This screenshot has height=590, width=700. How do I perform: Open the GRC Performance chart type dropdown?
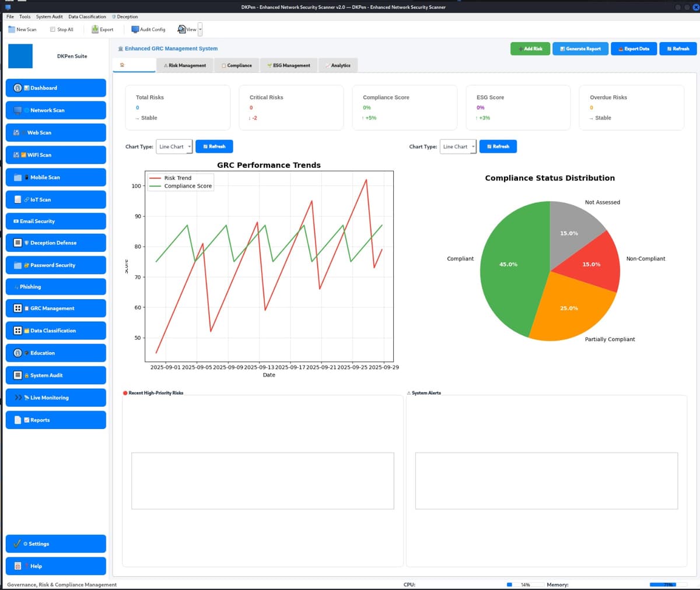click(x=174, y=146)
